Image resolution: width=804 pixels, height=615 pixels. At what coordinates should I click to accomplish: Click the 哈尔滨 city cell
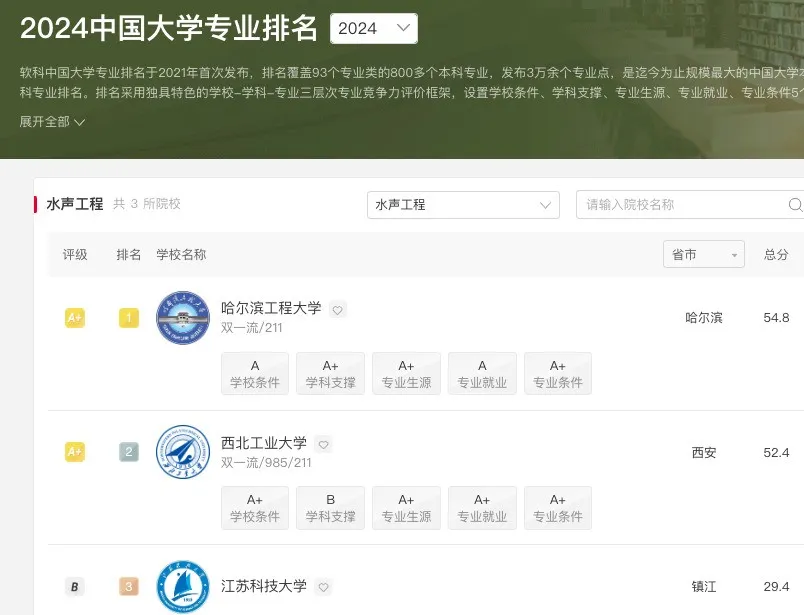tap(704, 318)
